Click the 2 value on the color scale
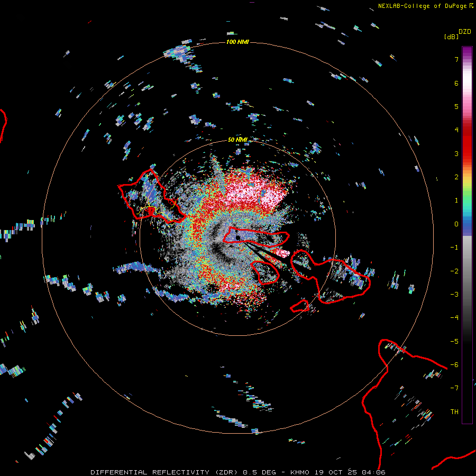 (456, 177)
